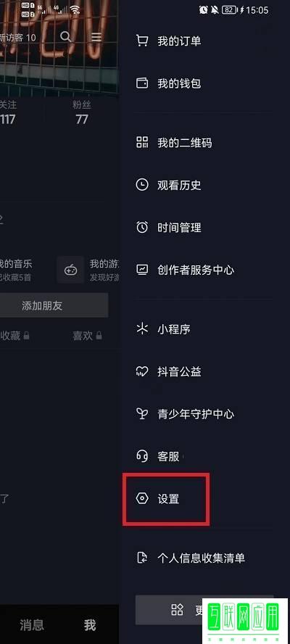This screenshot has height=644, width=290.
Task: View the 粉丝 77 followers count
Action: click(x=82, y=112)
